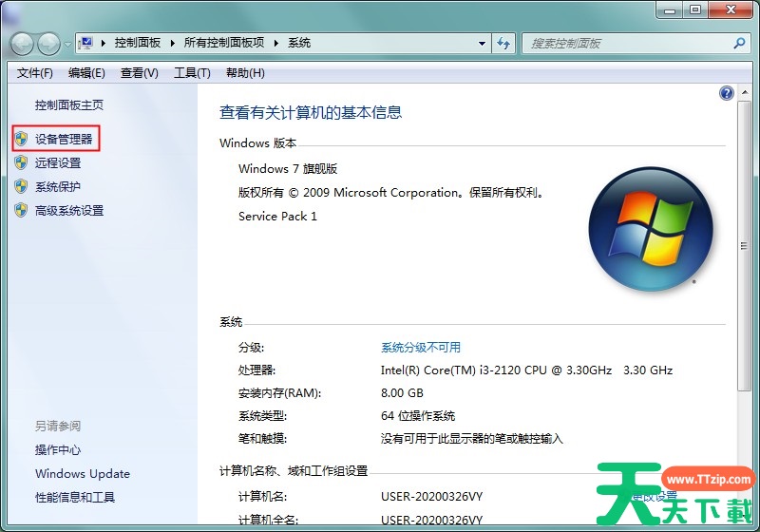Click the blue help question mark icon
This screenshot has height=532, width=760.
[726, 93]
